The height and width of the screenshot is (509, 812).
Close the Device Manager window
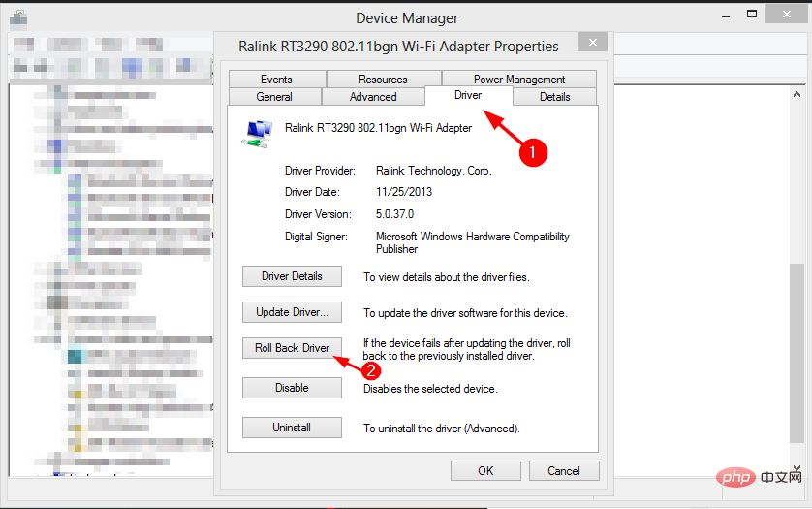(786, 15)
